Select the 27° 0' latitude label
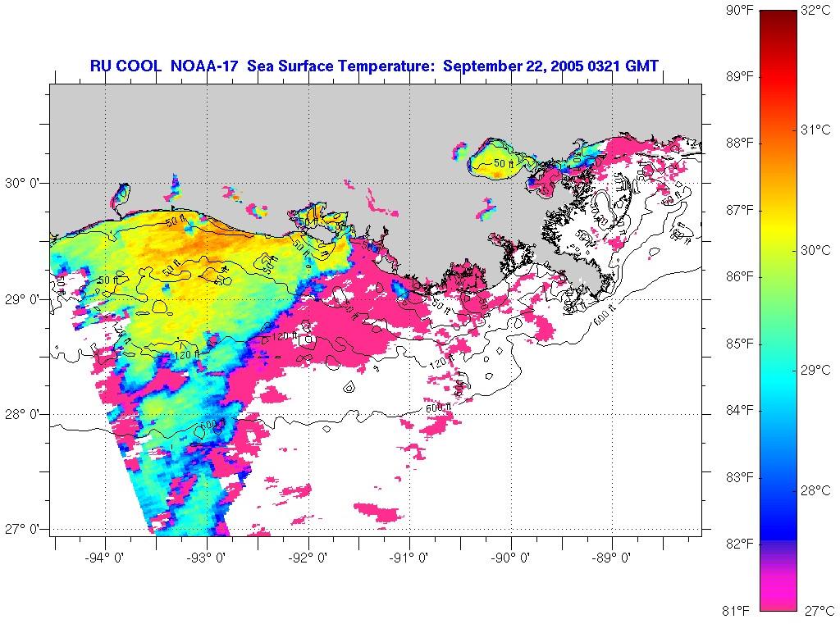840x624 pixels. (22, 530)
